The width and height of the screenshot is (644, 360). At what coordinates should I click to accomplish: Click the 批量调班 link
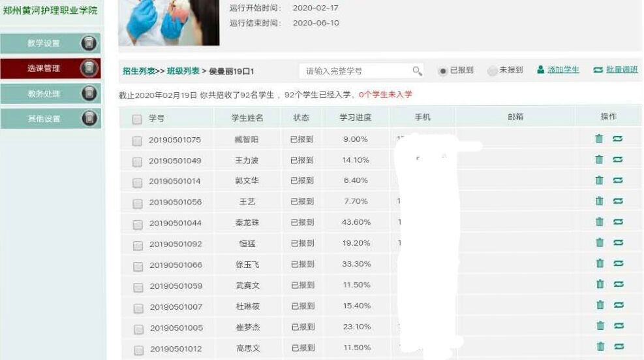[x=621, y=70]
